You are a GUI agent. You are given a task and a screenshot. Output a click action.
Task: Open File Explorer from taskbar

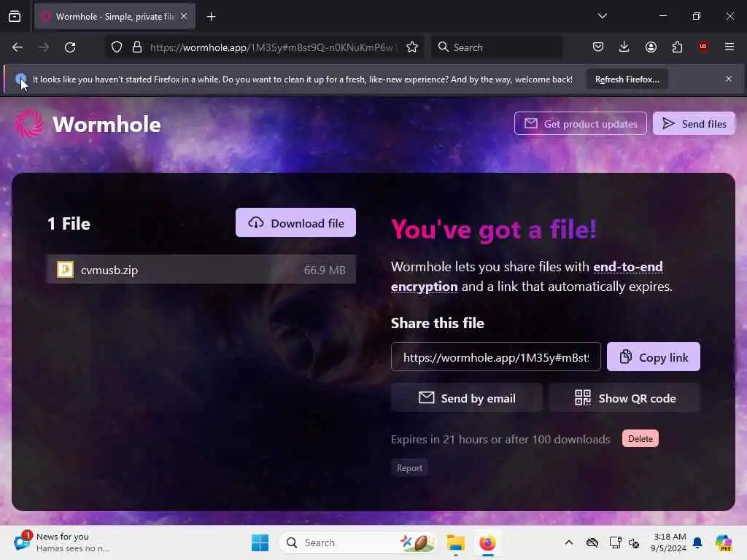(455, 542)
